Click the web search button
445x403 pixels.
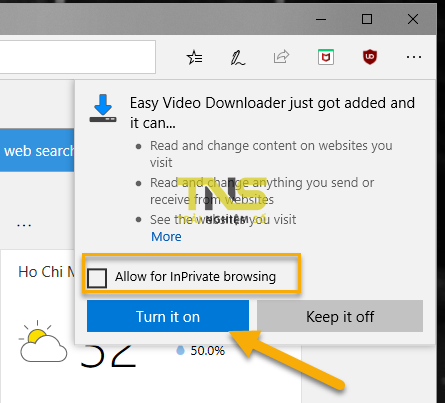click(x=37, y=150)
